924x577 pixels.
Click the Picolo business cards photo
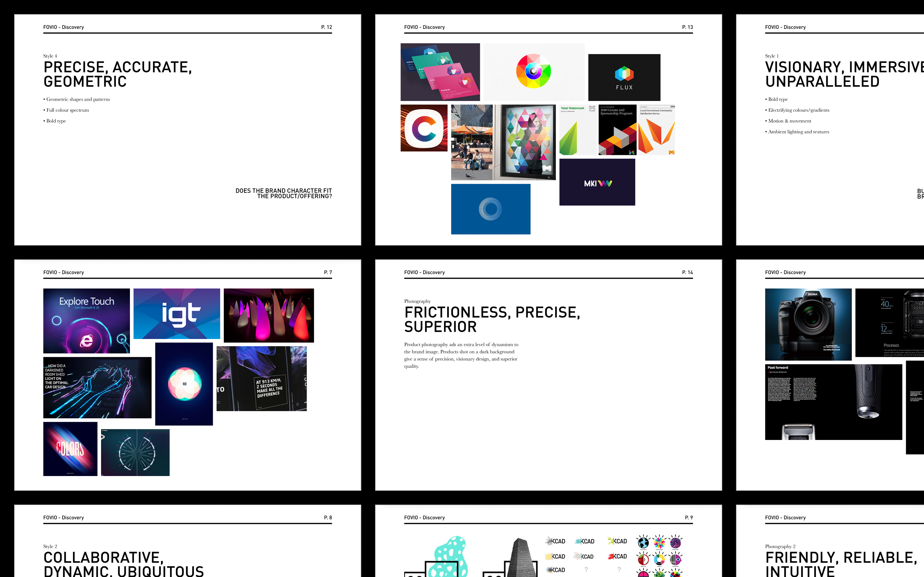[x=440, y=72]
